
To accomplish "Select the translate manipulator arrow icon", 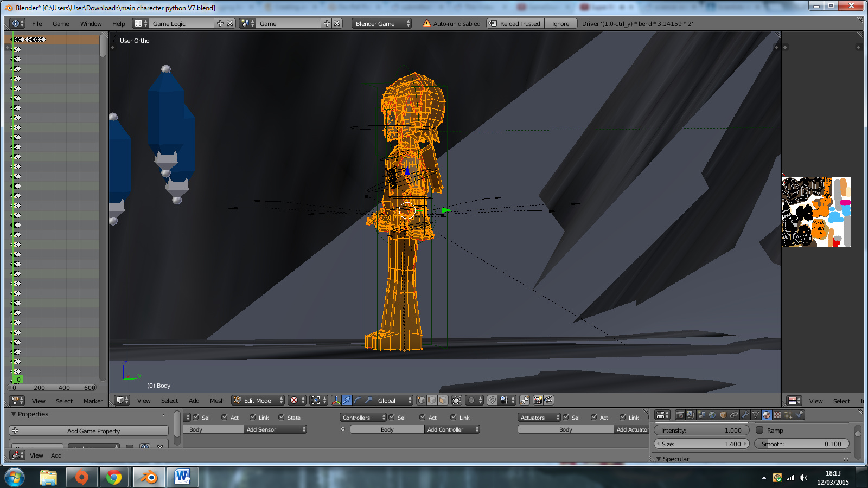I will click(347, 400).
